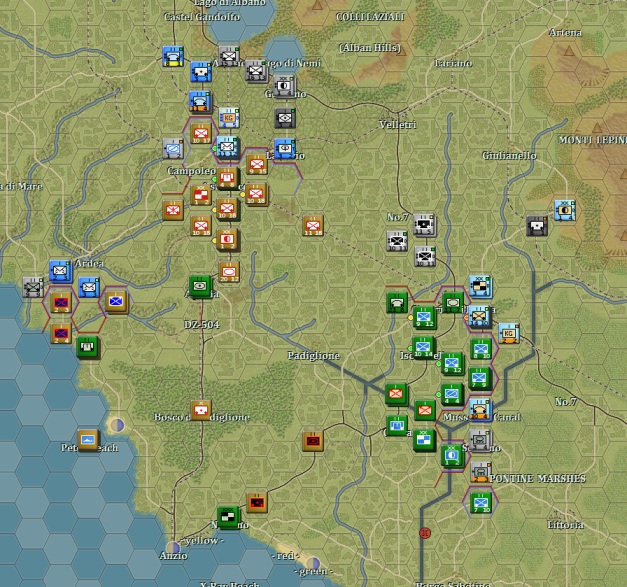The width and height of the screenshot is (627, 587).
Task: Select the brown infantry counter marked 9-15
Action: pyautogui.click(x=257, y=164)
